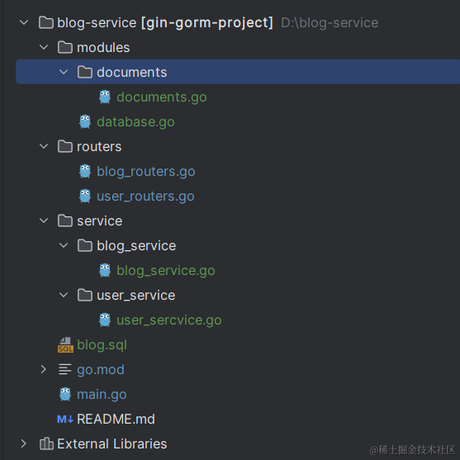
Task: Expand External Libraries with its arrow
Action: pyautogui.click(x=23, y=444)
